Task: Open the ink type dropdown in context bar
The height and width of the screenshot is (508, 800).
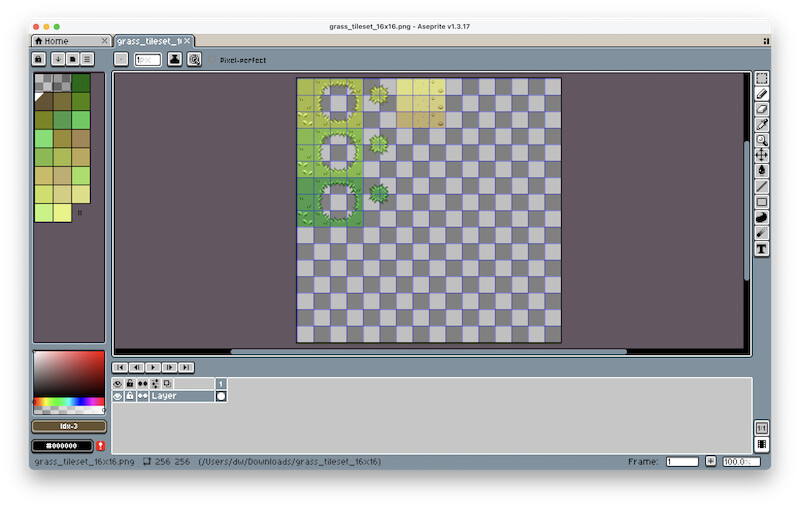Action: point(175,59)
